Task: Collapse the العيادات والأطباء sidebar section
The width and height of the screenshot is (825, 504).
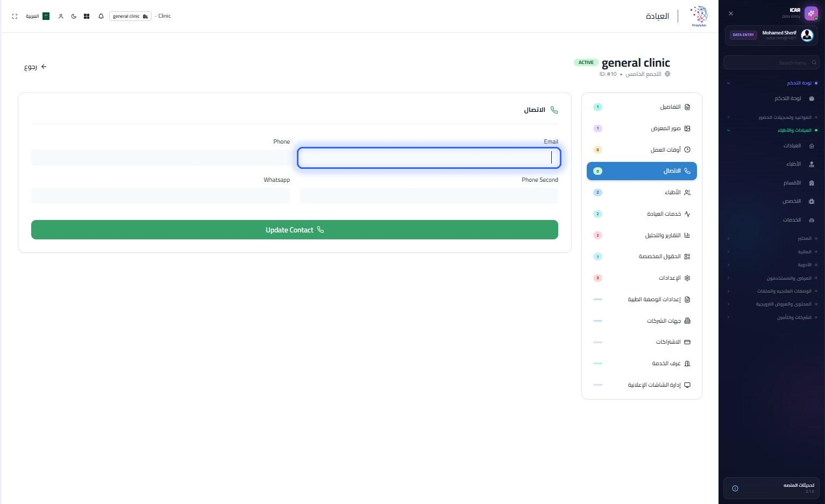Action: [x=772, y=130]
